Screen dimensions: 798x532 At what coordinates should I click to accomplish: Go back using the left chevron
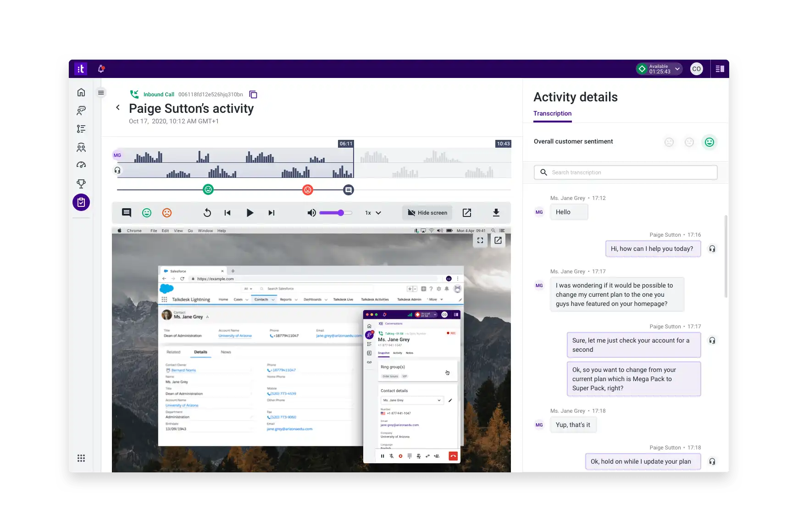pyautogui.click(x=118, y=107)
